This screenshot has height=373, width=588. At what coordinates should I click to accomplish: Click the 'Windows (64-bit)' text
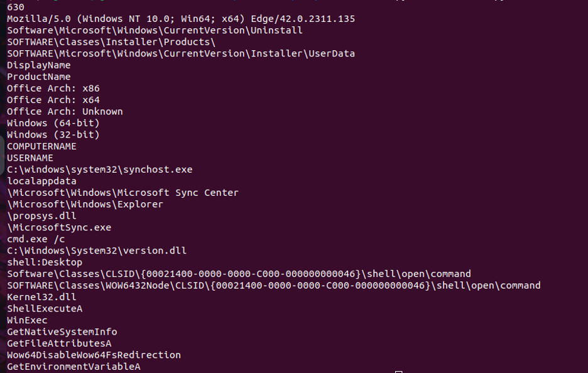pos(53,123)
